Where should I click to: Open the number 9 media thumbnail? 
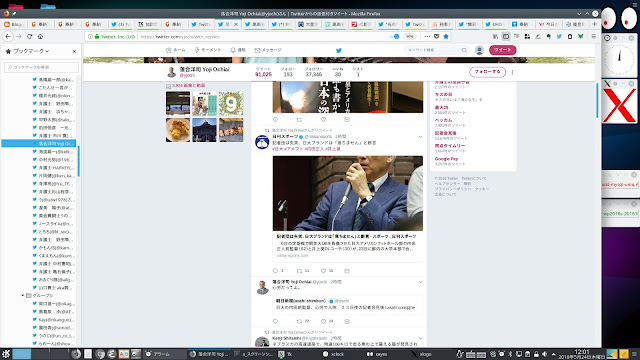click(231, 103)
